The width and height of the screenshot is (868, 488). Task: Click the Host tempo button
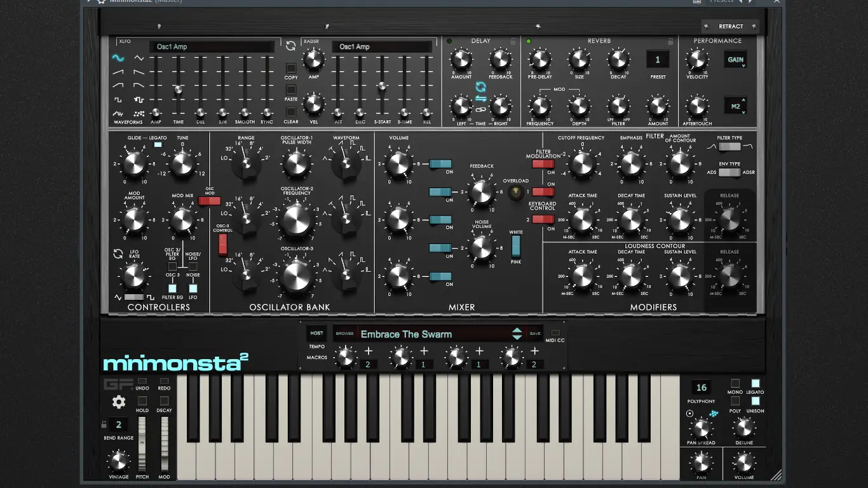pos(316,333)
